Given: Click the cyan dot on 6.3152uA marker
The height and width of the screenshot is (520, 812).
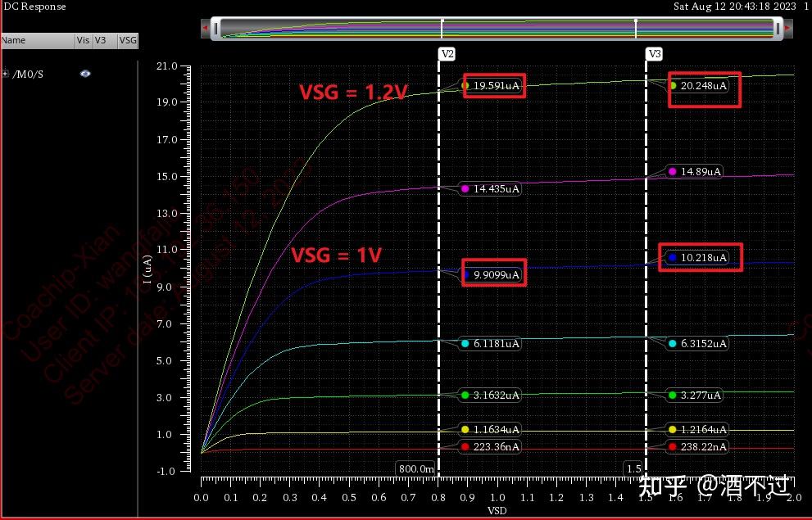Looking at the screenshot, I should click(x=674, y=344).
